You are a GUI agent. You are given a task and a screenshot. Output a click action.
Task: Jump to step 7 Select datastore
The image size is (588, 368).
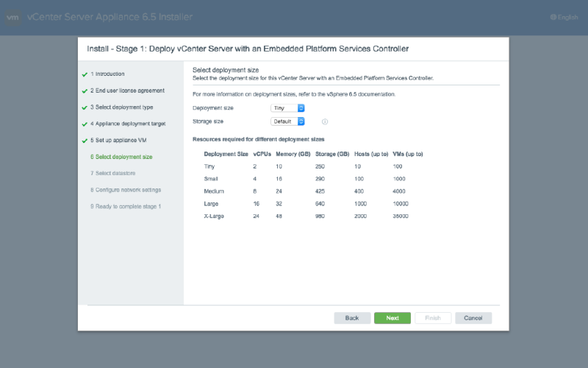point(116,173)
